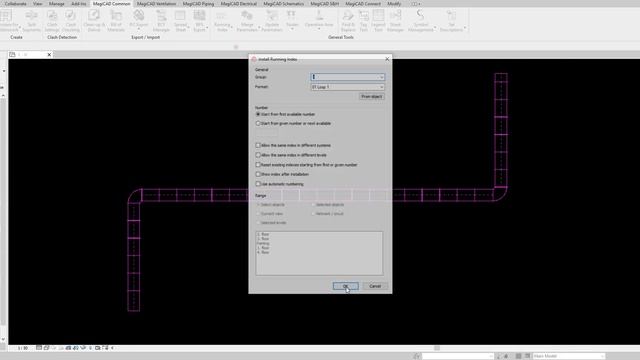Expand the Running Index dropdown arrow

coord(231,28)
